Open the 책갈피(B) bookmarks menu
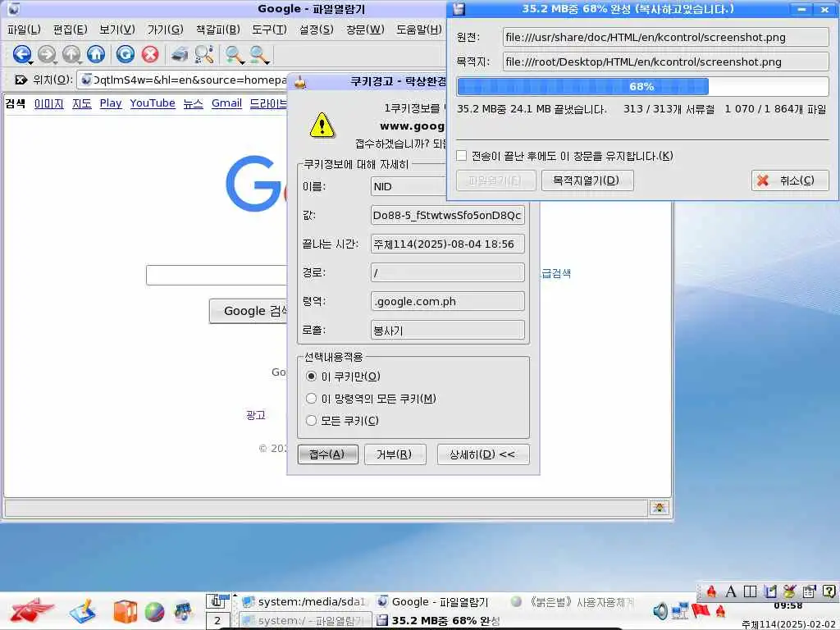This screenshot has height=630, width=840. coord(218,30)
